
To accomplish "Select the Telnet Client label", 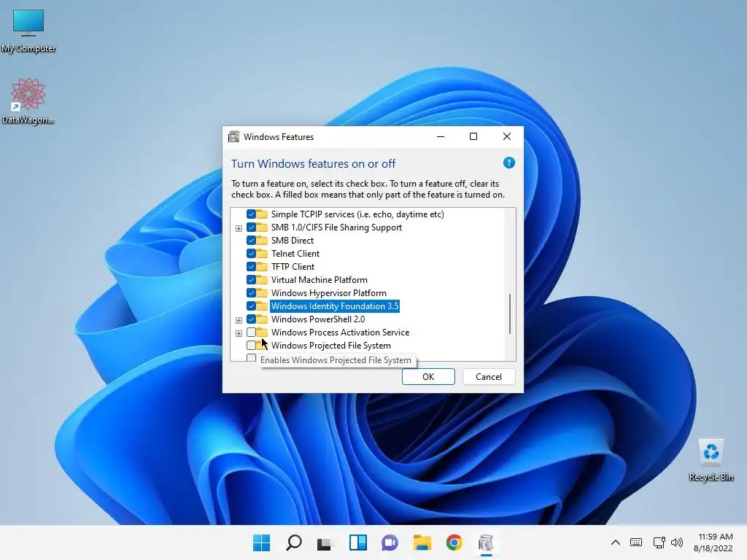I will [x=295, y=253].
